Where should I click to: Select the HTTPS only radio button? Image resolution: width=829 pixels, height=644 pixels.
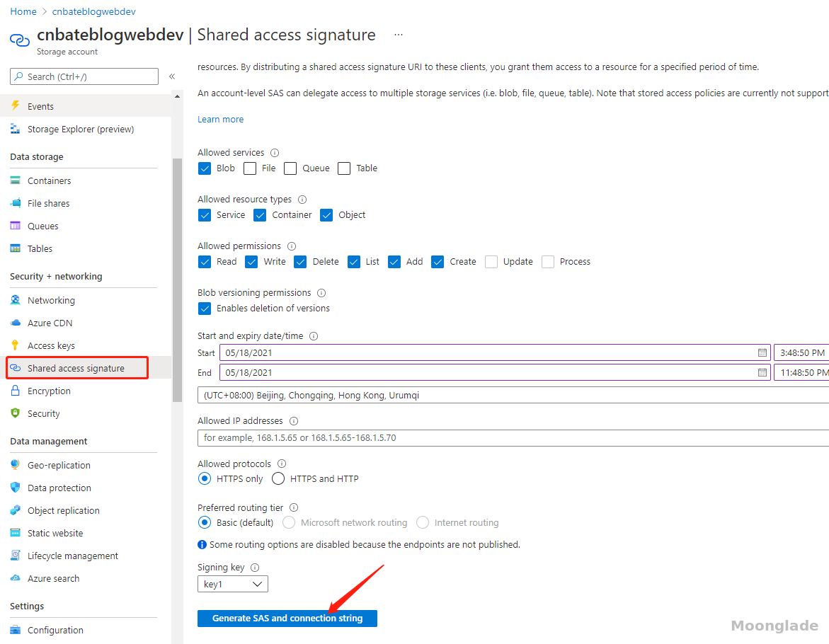point(205,478)
